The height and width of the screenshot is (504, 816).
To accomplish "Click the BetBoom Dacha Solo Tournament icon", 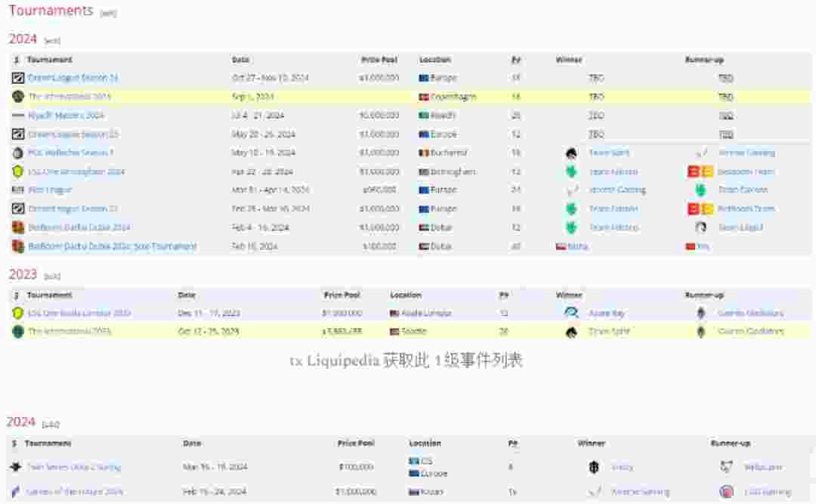I will click(17, 246).
